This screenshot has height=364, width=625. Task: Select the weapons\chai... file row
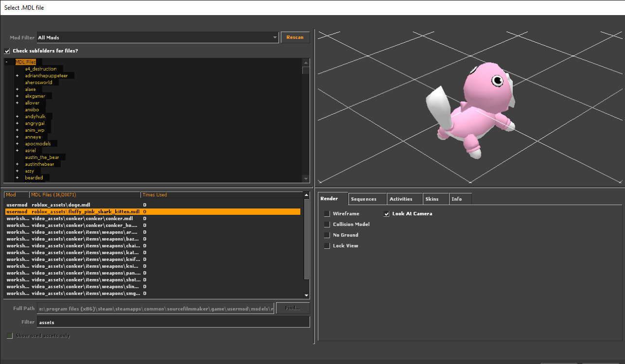click(153, 246)
